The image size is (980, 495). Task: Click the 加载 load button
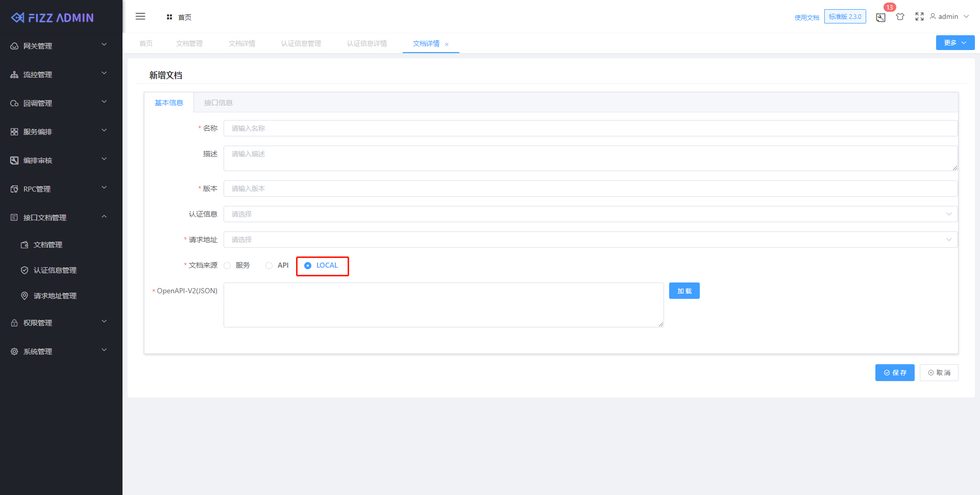coord(684,290)
